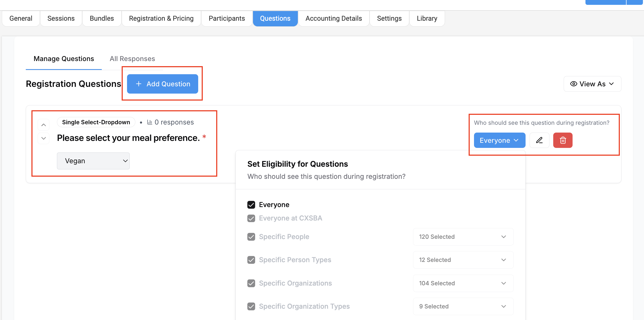The image size is (644, 320).
Task: Toggle Specific Organizations checkbox
Action: click(251, 283)
